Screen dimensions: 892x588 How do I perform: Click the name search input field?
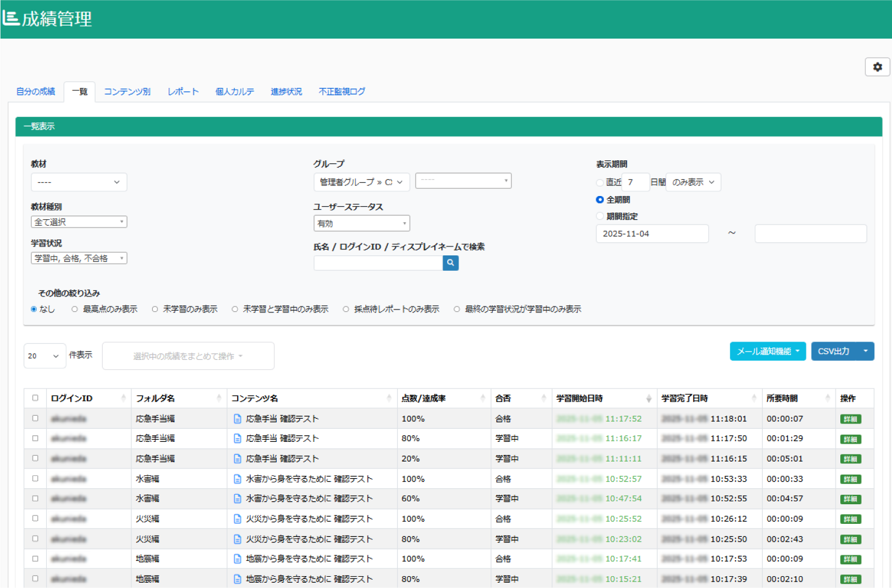click(378, 263)
